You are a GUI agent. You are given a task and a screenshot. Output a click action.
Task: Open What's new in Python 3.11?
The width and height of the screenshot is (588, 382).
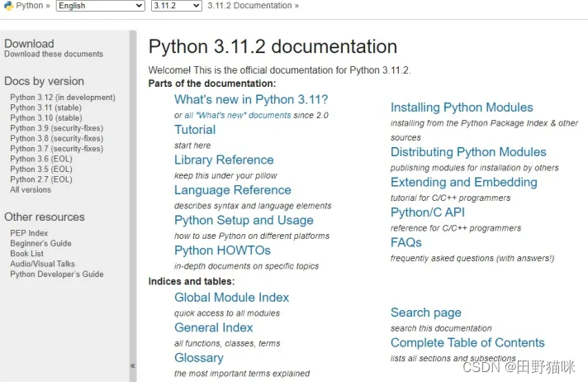pos(250,99)
